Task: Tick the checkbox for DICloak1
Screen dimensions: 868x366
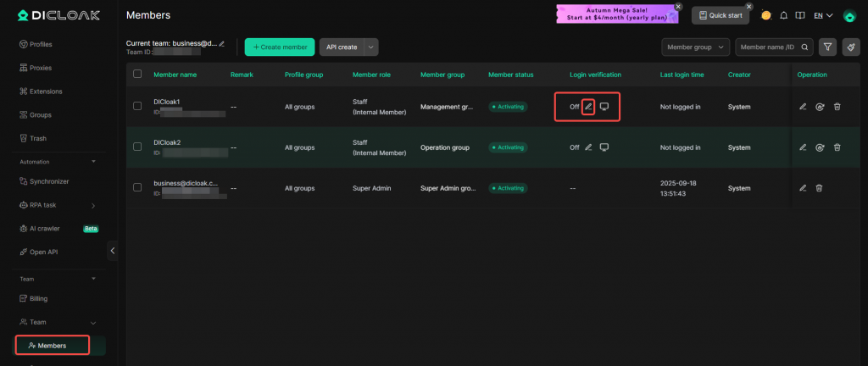Action: 137,106
